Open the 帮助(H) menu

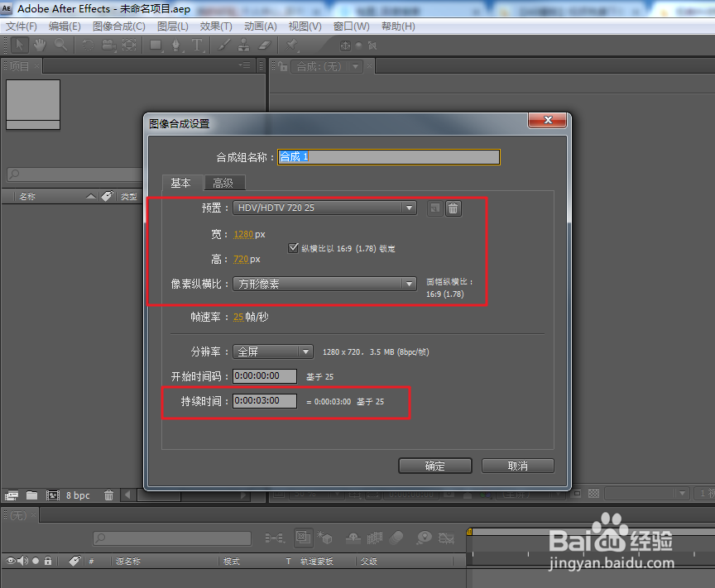pos(398,26)
